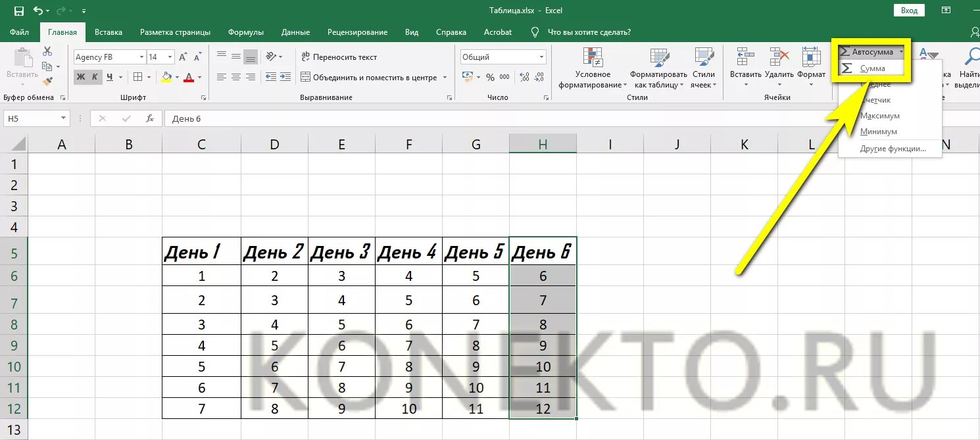Toggle bottom vertical alignment
This screenshot has height=440, width=980.
coord(251,57)
